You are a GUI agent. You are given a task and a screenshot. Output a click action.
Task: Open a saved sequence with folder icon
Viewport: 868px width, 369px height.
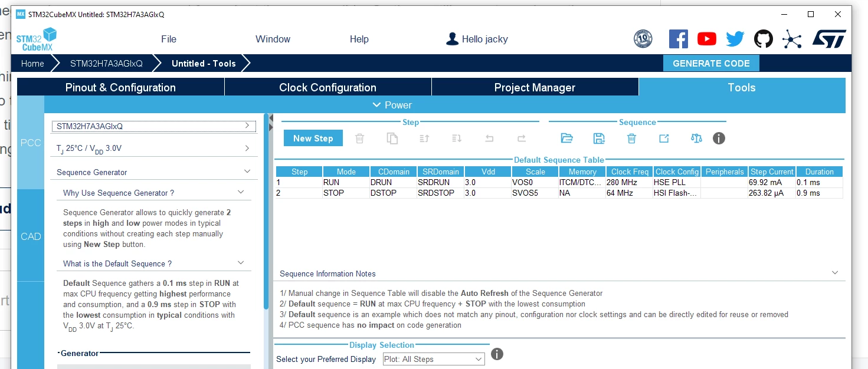pos(566,139)
